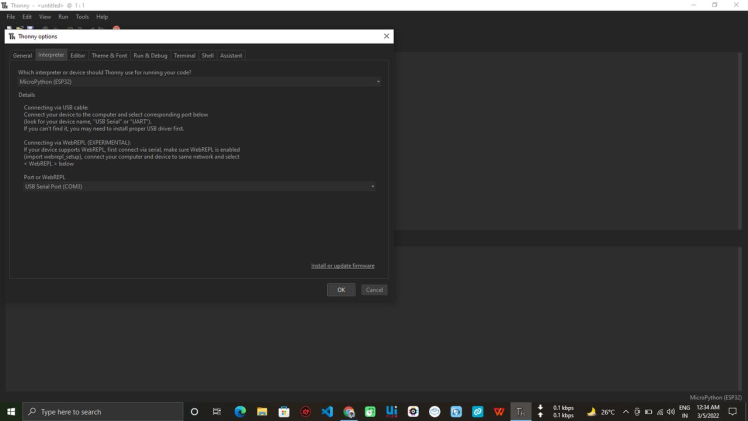The image size is (748, 421).
Task: Click the battery icon in the system tray
Action: pyautogui.click(x=648, y=411)
